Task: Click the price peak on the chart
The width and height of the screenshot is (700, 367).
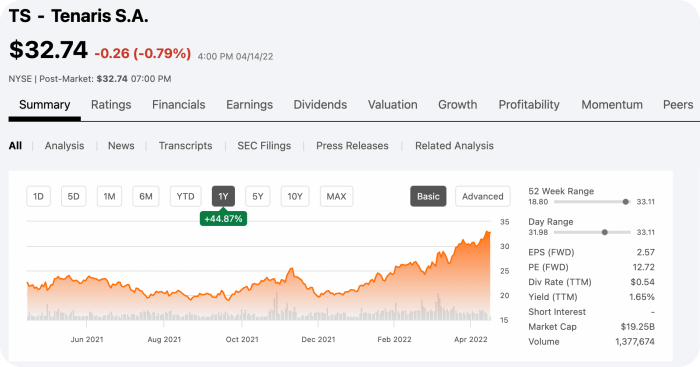Action: tap(488, 232)
